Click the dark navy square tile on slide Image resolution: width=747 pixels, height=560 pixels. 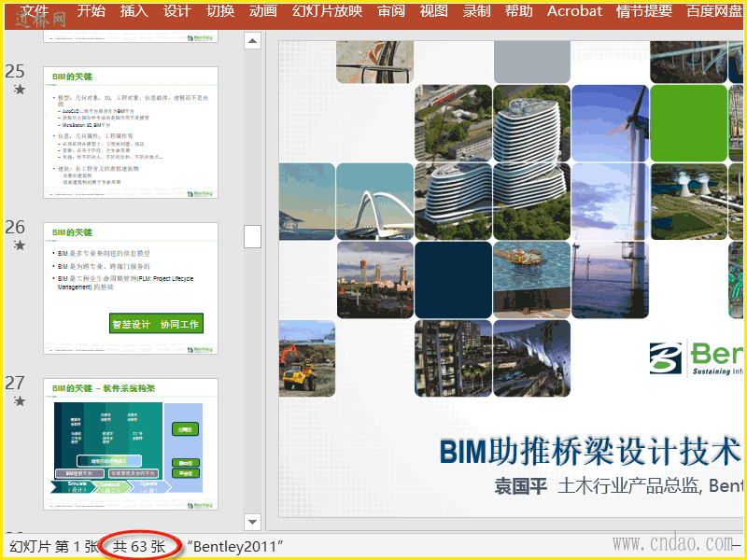pos(453,279)
